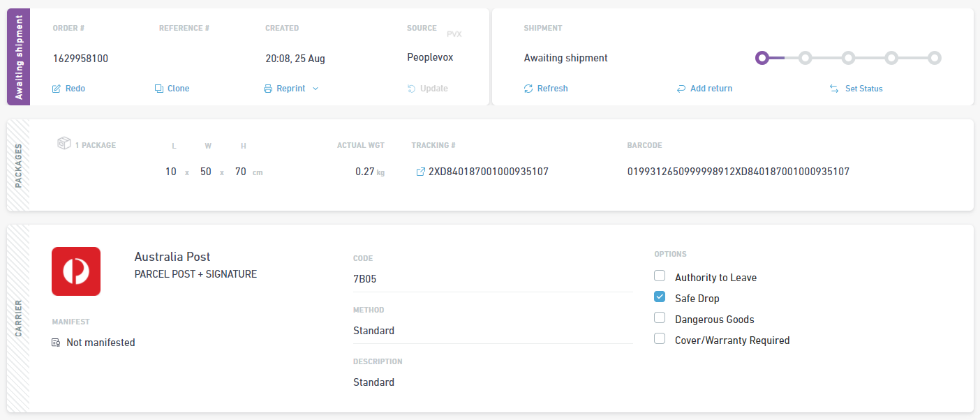Click the Set Status swap icon
Image resolution: width=980 pixels, height=420 pixels.
point(834,89)
